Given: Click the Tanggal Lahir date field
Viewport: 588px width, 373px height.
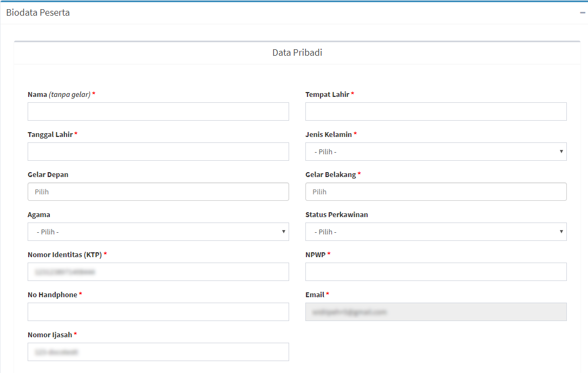Looking at the screenshot, I should (158, 152).
